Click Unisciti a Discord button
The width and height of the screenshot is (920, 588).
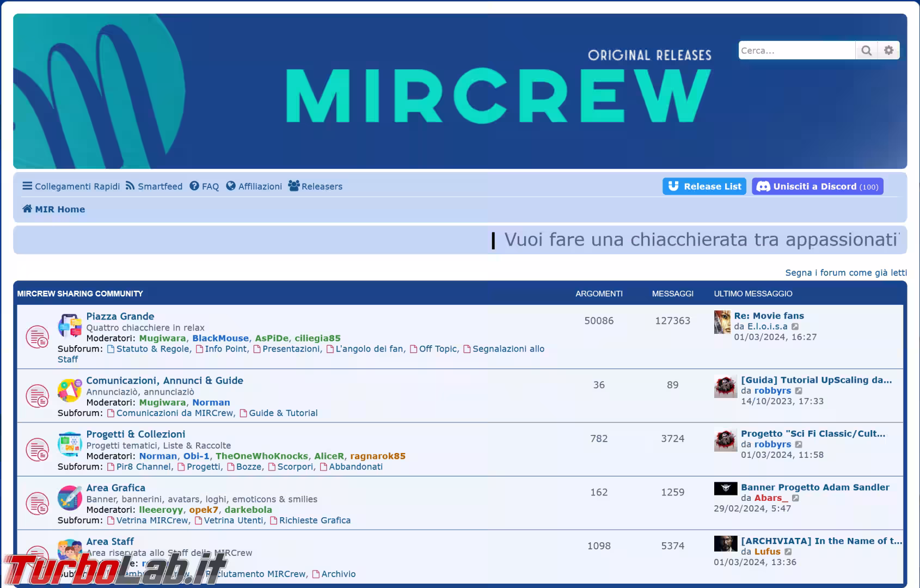click(818, 186)
